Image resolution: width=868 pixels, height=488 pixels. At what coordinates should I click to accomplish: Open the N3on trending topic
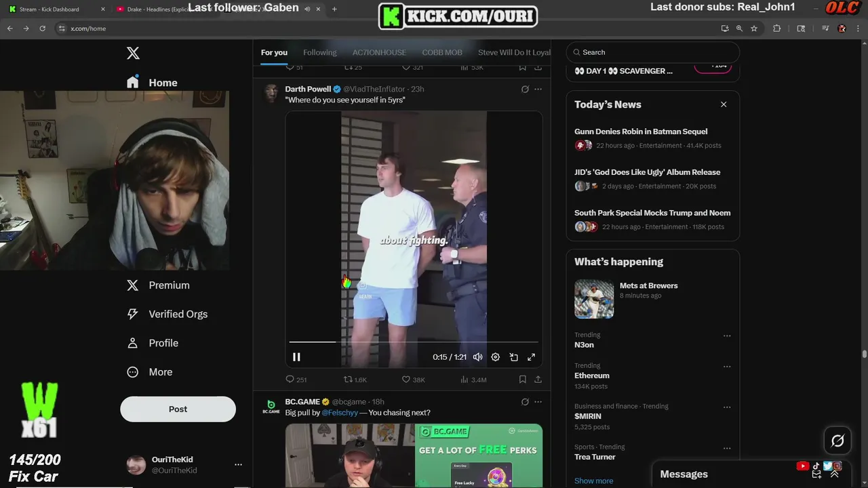(584, 345)
